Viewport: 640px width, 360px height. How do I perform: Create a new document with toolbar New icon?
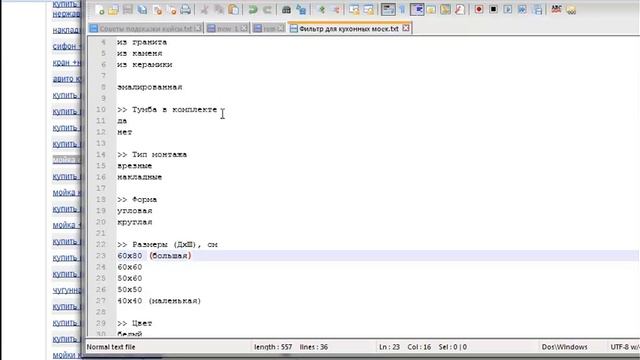(x=99, y=9)
